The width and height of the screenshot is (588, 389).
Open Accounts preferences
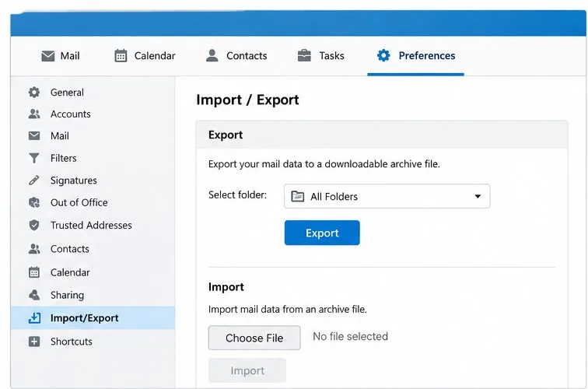click(x=93, y=114)
